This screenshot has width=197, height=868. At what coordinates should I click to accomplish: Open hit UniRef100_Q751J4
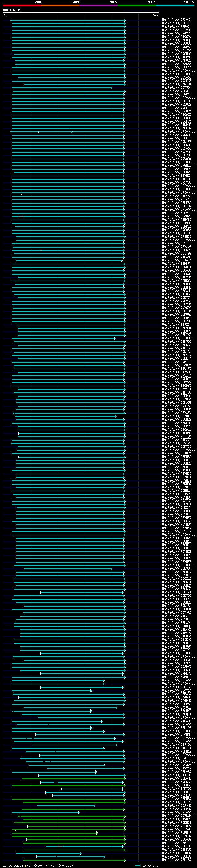pos(177,389)
